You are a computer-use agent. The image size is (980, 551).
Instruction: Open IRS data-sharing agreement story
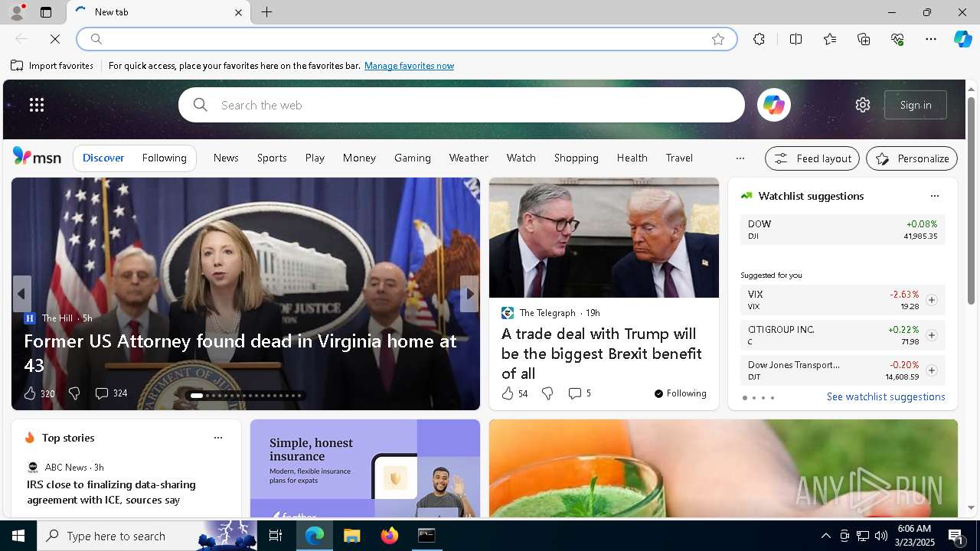tap(111, 492)
